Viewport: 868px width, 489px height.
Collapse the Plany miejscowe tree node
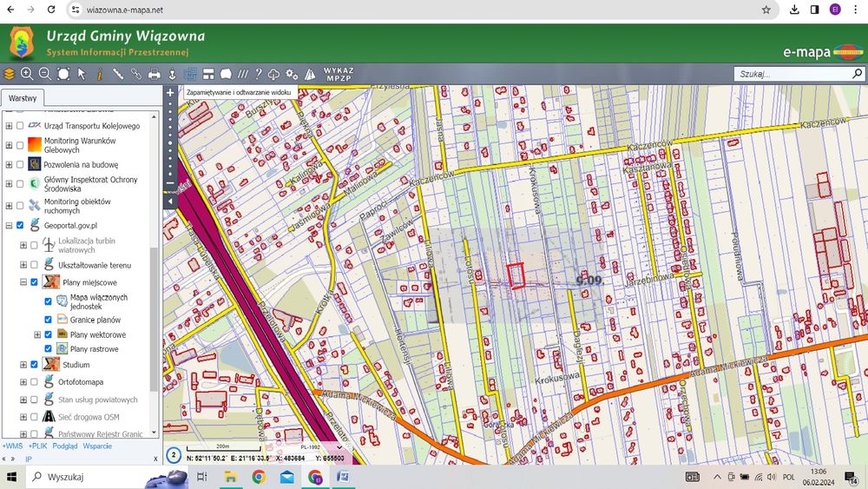coord(23,282)
